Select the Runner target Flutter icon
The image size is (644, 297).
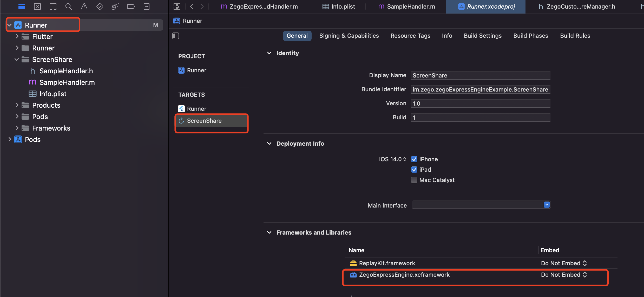point(181,109)
